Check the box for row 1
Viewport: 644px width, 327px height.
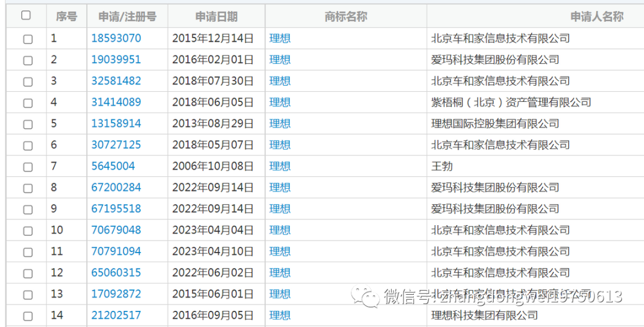click(x=27, y=39)
